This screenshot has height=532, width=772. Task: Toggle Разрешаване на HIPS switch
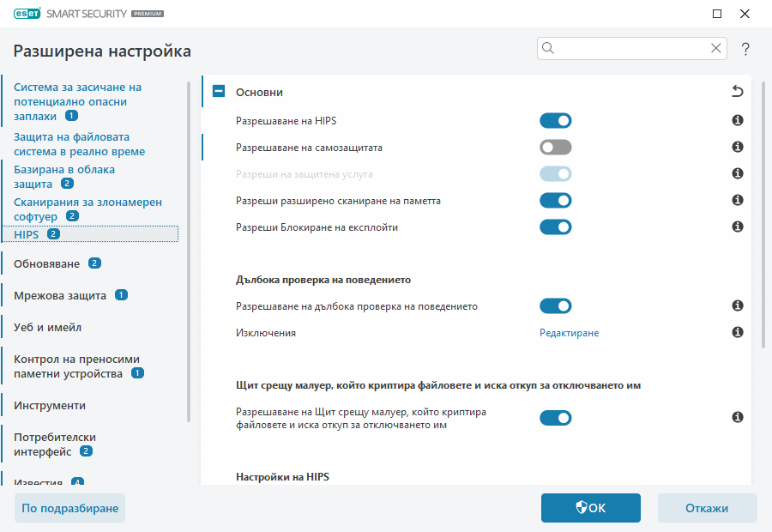[555, 121]
